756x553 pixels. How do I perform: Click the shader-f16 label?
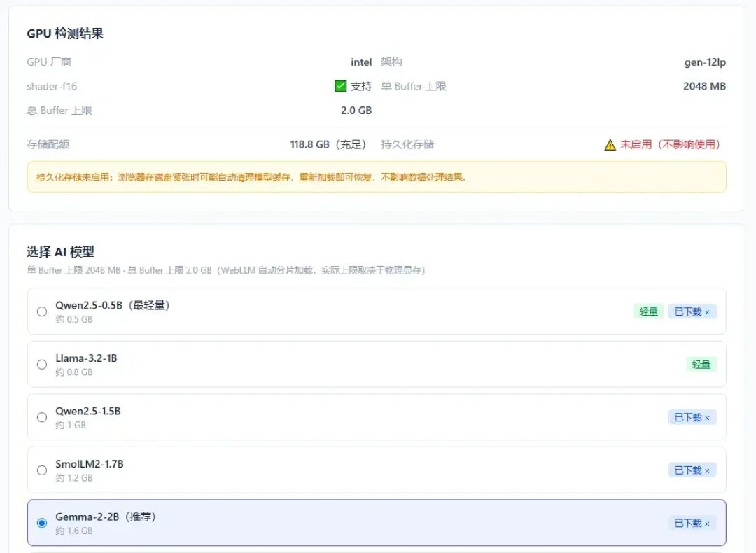tap(52, 86)
